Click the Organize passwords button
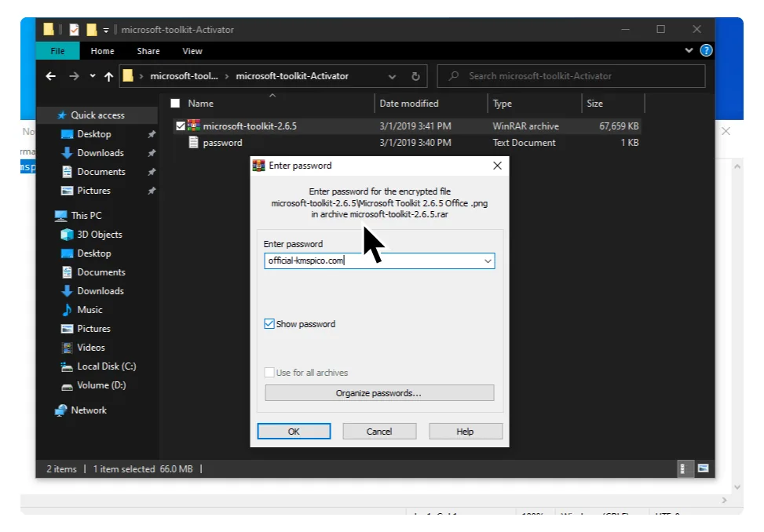The image size is (764, 532). click(379, 393)
